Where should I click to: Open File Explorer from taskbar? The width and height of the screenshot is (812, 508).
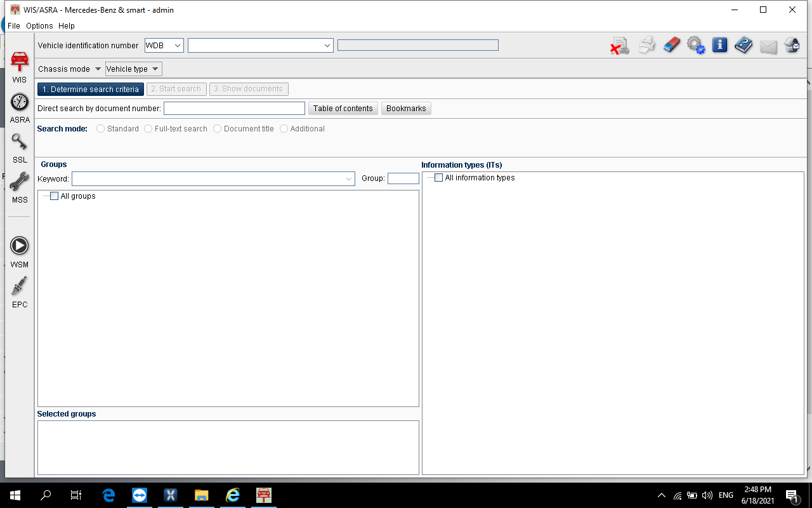point(201,495)
